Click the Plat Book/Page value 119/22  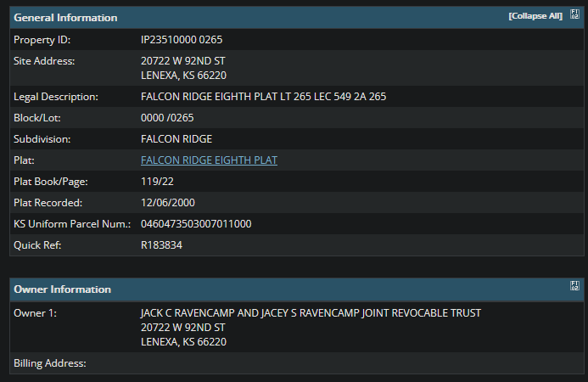(x=157, y=182)
